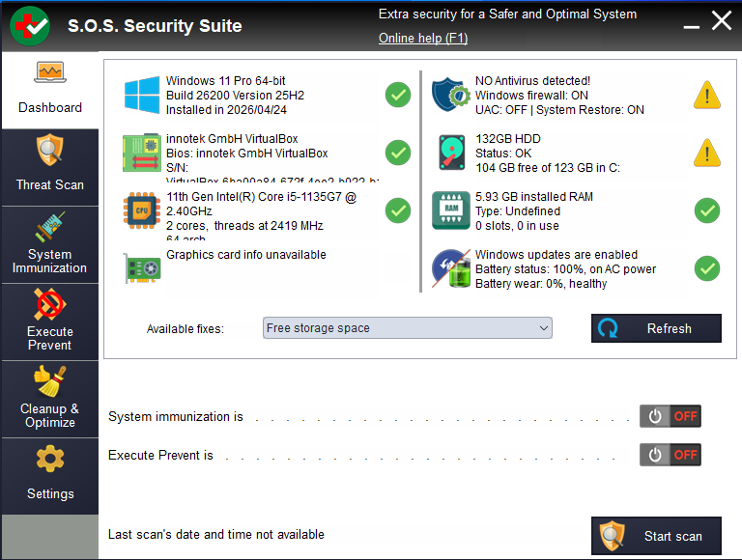Click green checkmark beside Windows updates status
The height and width of the screenshot is (560, 742).
coord(707,268)
